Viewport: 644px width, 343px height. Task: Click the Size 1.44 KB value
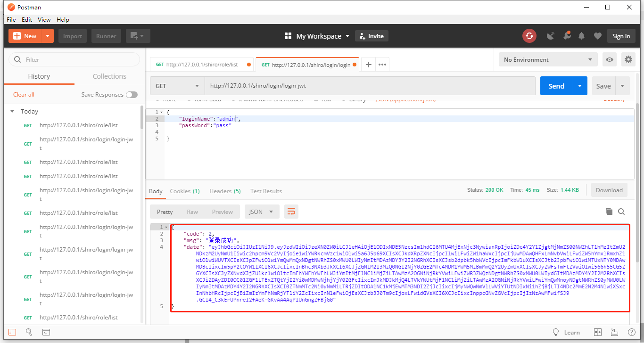click(x=570, y=190)
